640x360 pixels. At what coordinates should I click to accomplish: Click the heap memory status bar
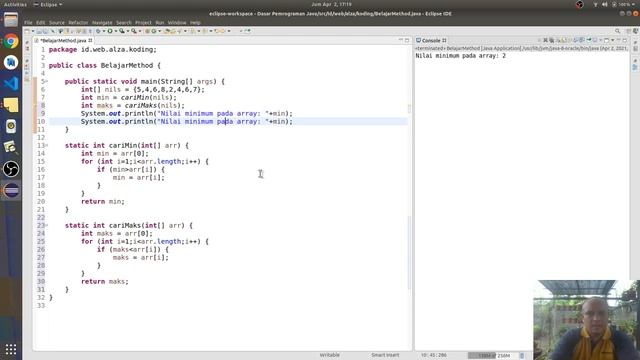coord(493,356)
